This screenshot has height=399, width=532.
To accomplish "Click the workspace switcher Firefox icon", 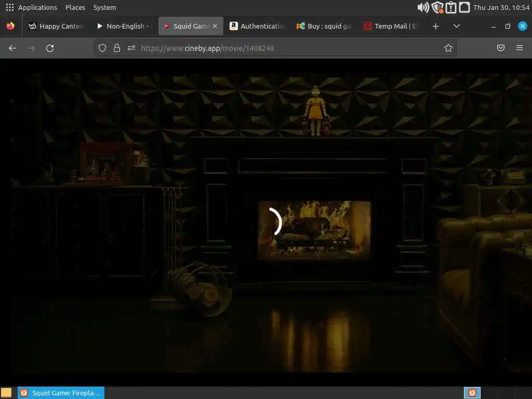I will tap(472, 393).
